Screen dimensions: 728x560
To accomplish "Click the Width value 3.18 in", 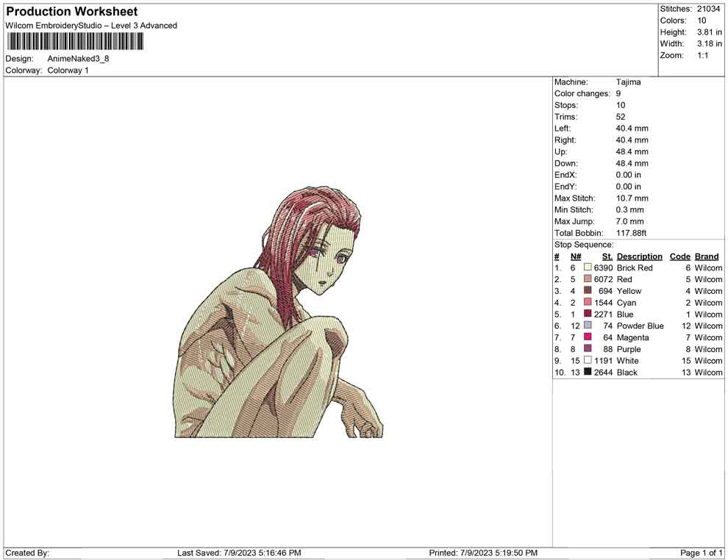I will point(710,43).
